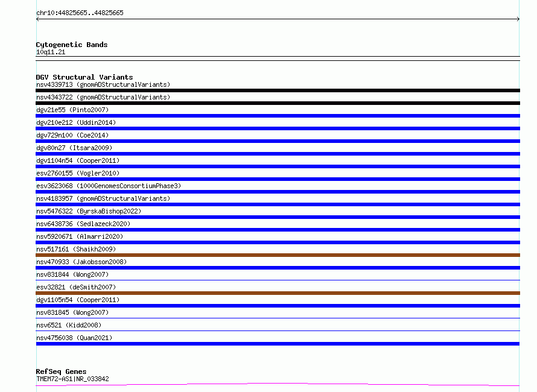The image size is (537, 392).
Task: Click magenta TMEM72-AS1 gene line
Action: pos(278,385)
